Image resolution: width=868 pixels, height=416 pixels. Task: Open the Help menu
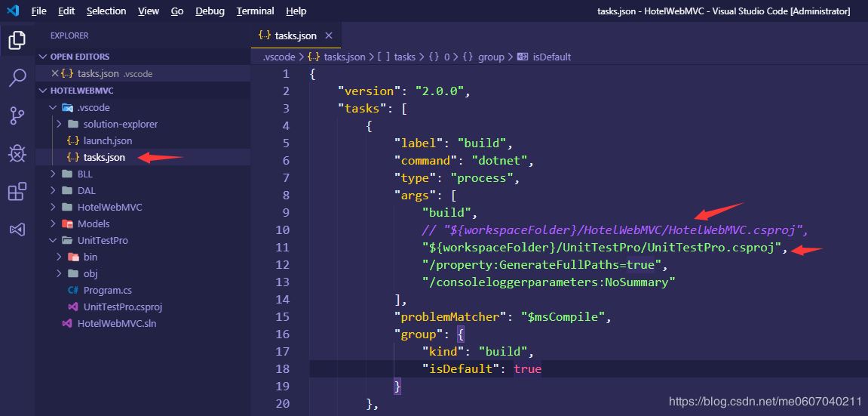[x=296, y=11]
